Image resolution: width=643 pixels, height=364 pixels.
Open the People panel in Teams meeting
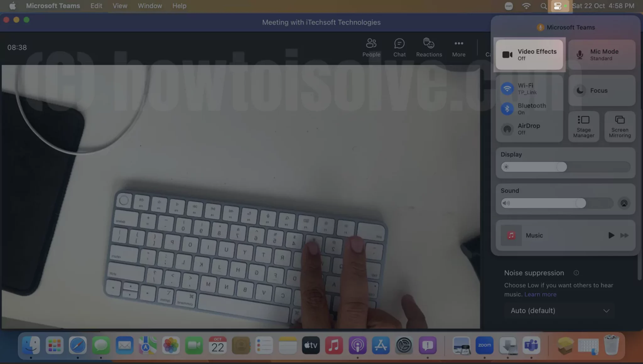pyautogui.click(x=371, y=48)
